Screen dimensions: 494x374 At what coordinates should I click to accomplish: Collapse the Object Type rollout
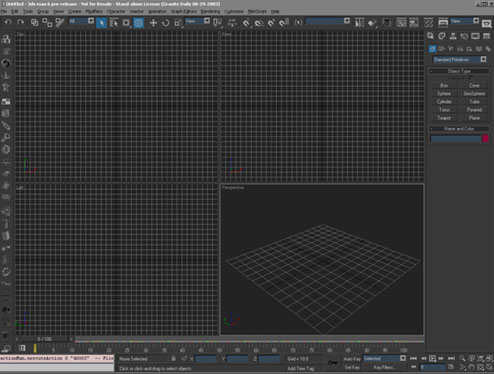click(x=459, y=71)
